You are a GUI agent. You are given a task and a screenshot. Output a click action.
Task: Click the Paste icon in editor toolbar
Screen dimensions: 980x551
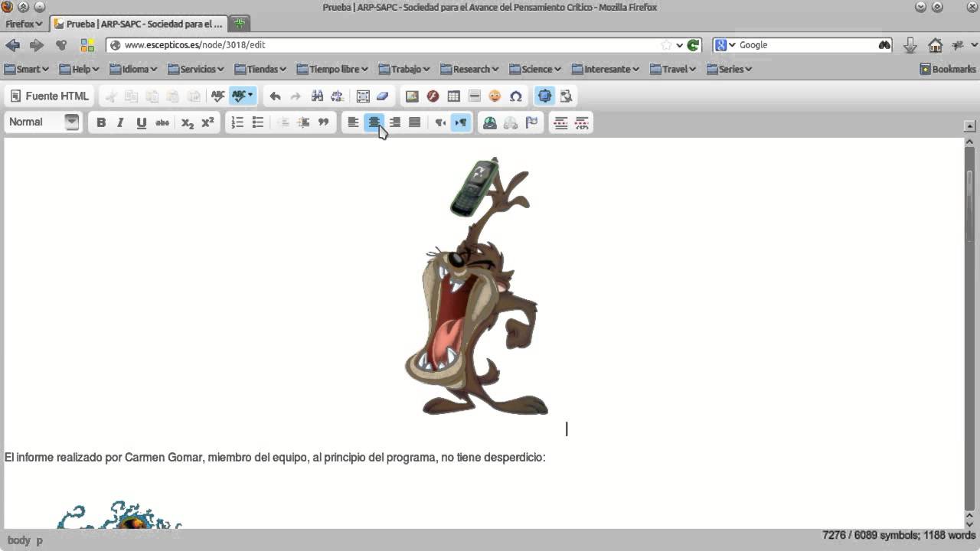click(152, 96)
